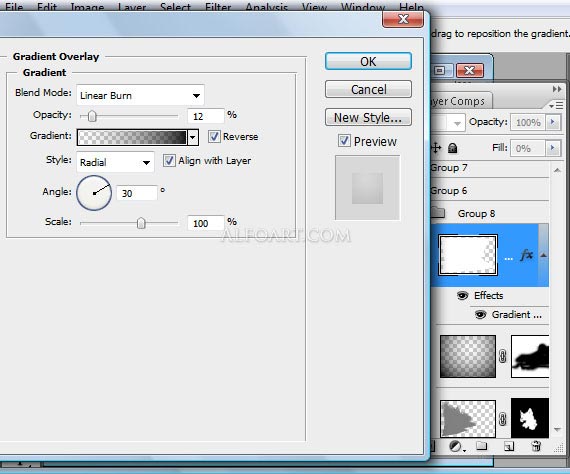Open the Edit menu
Screen dimensions: 570x474
tap(47, 7)
